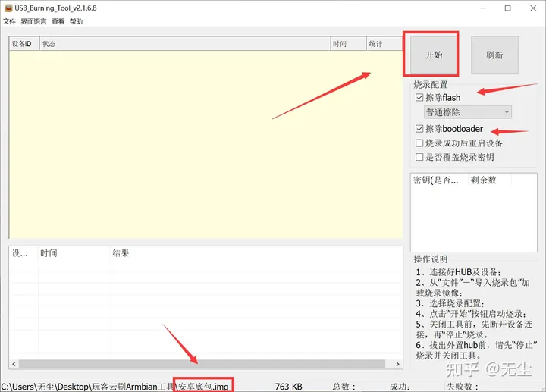Maximize the USB Burning Tool window
Viewport: 546px width, 392px height.
507,8
